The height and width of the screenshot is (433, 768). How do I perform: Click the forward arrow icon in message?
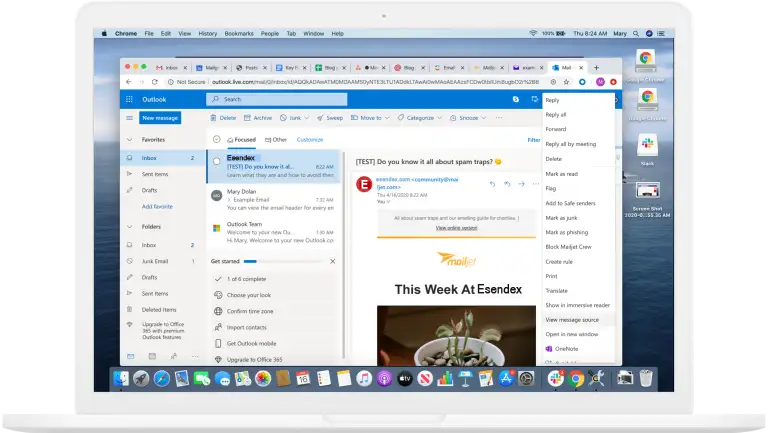pyautogui.click(x=522, y=184)
